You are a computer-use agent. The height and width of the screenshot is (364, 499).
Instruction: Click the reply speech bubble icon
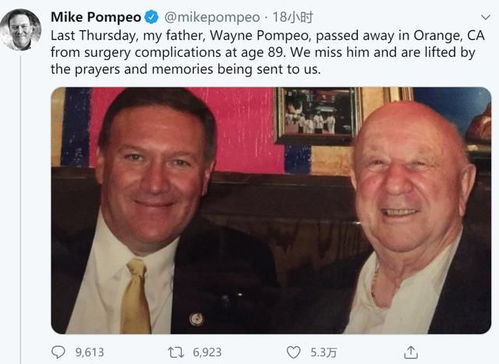[x=58, y=352]
